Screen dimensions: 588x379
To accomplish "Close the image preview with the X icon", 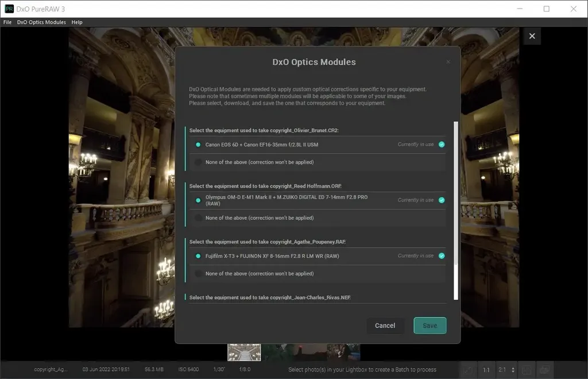I will [532, 36].
